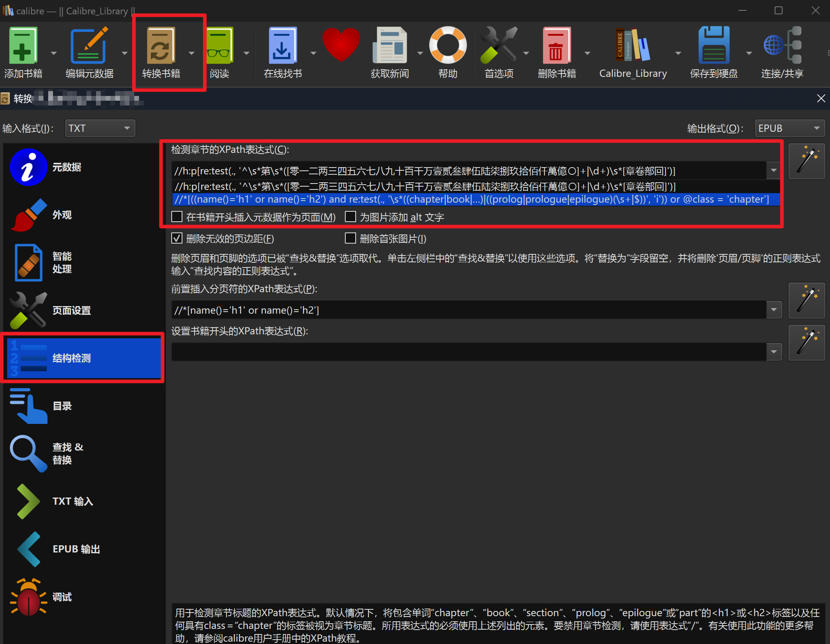Viewport: 830px width, 644px height.
Task: Open the 输出格式 EPUB dropdown
Action: [789, 128]
